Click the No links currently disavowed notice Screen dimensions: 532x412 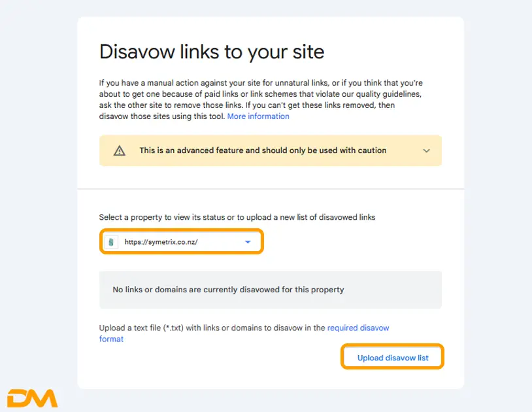(228, 289)
